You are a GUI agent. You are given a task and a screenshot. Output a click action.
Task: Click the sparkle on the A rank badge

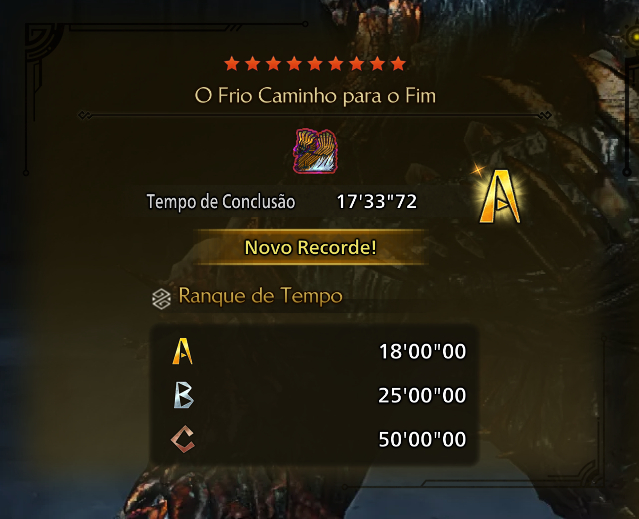pos(479,169)
